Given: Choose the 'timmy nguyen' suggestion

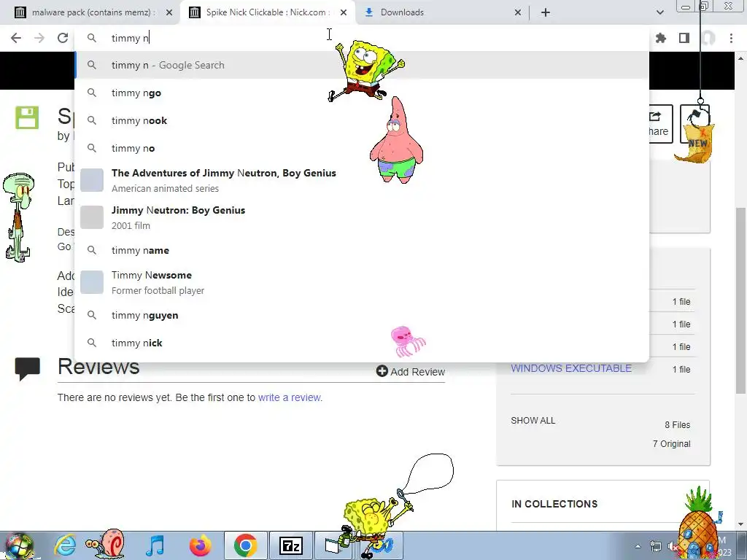Looking at the screenshot, I should tap(362, 315).
